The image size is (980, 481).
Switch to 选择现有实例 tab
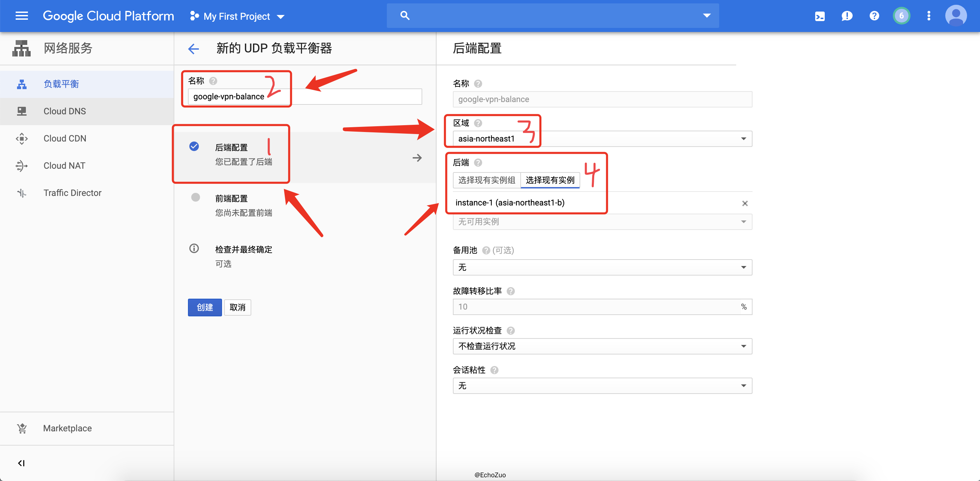pos(550,180)
